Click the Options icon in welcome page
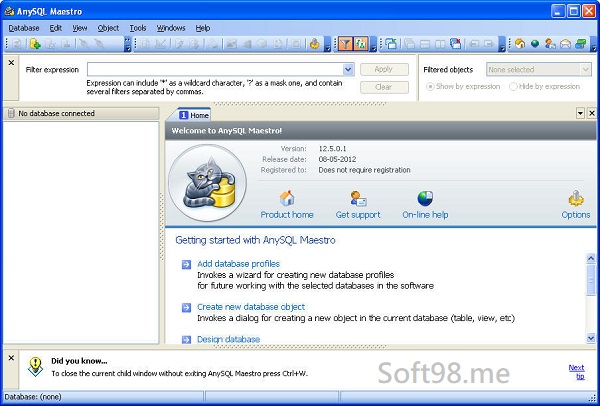The height and width of the screenshot is (406, 600). pos(576,198)
